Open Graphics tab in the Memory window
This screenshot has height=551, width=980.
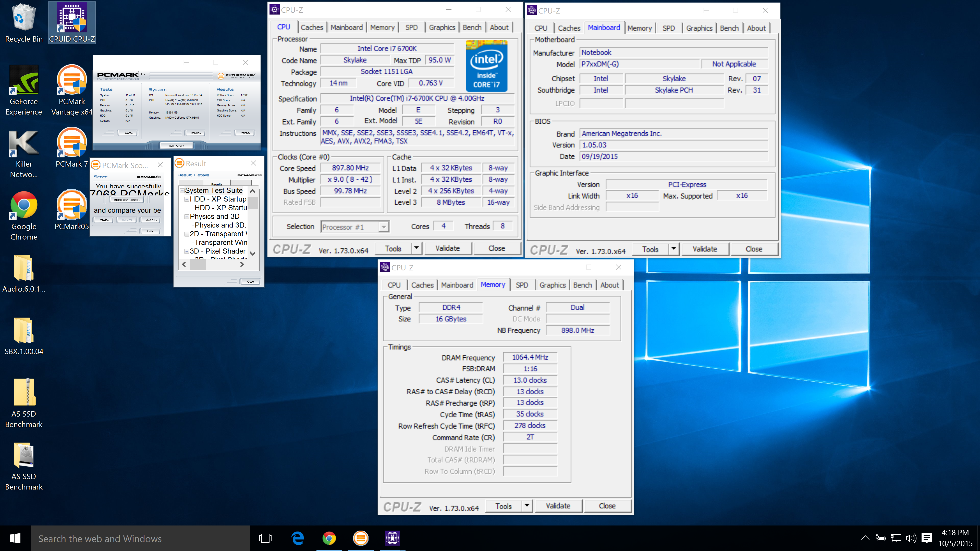(x=552, y=285)
